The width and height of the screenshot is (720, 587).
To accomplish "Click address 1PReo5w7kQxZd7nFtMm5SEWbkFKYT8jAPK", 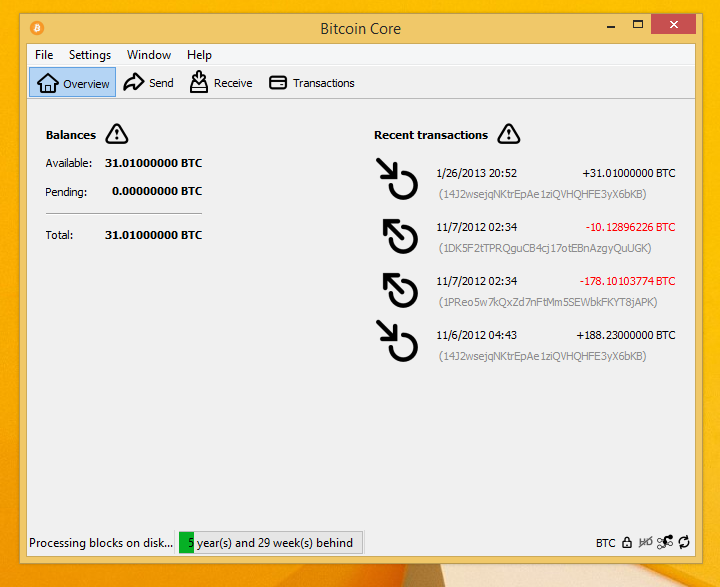I will 548,302.
